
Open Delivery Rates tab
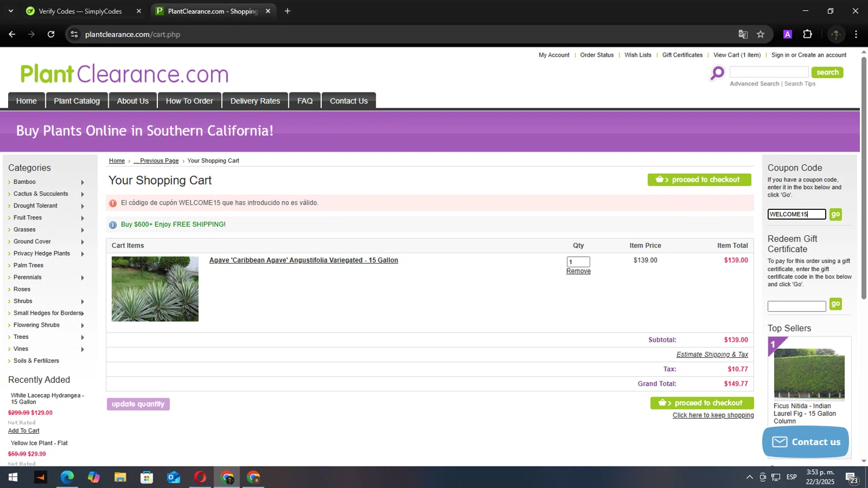click(255, 101)
